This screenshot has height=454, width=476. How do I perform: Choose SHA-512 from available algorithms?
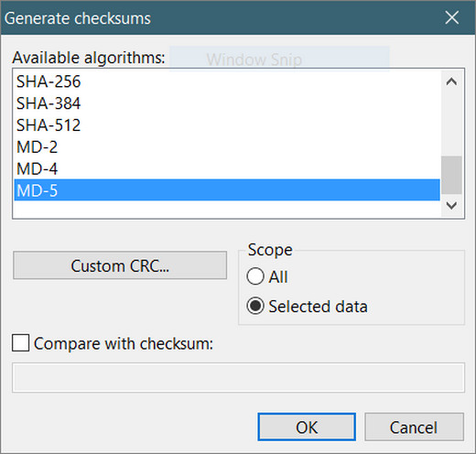(x=227, y=125)
